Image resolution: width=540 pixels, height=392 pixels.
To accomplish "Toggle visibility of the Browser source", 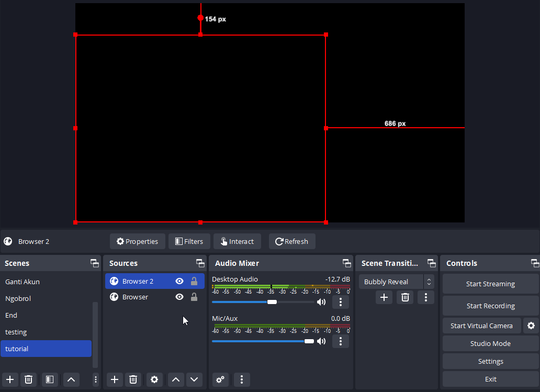I will coord(179,297).
